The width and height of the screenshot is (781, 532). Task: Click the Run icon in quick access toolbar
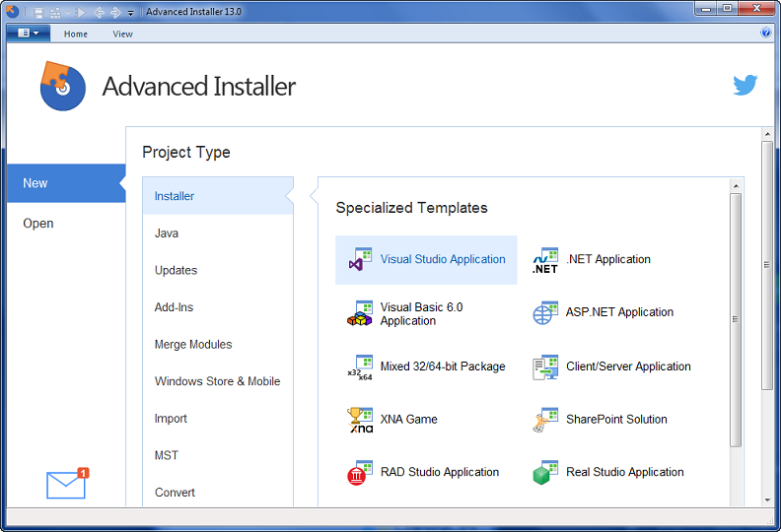pyautogui.click(x=81, y=12)
